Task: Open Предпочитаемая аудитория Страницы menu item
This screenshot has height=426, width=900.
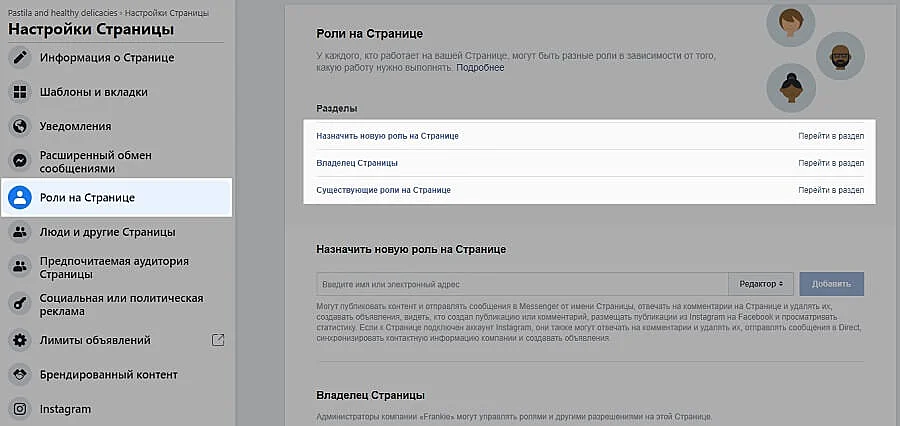Action: (x=114, y=267)
